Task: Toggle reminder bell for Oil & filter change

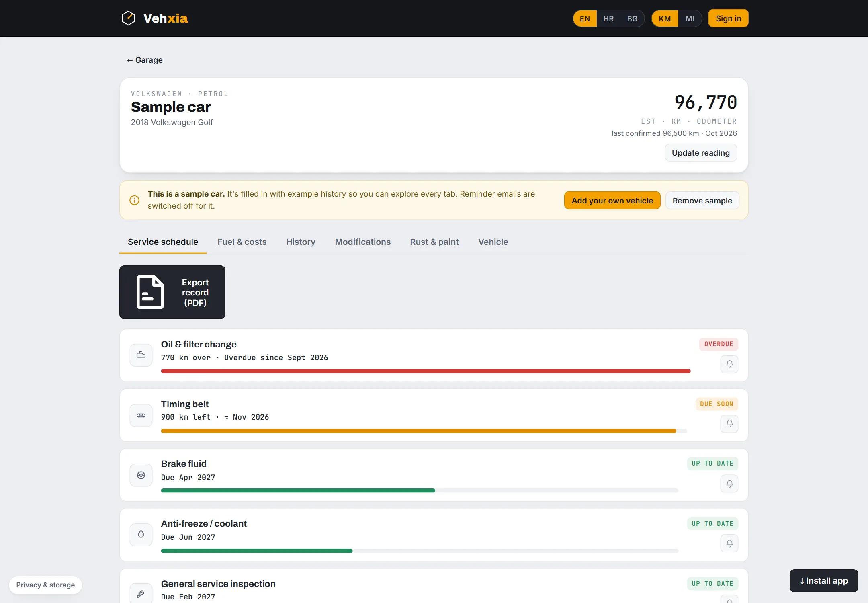Action: [x=729, y=364]
